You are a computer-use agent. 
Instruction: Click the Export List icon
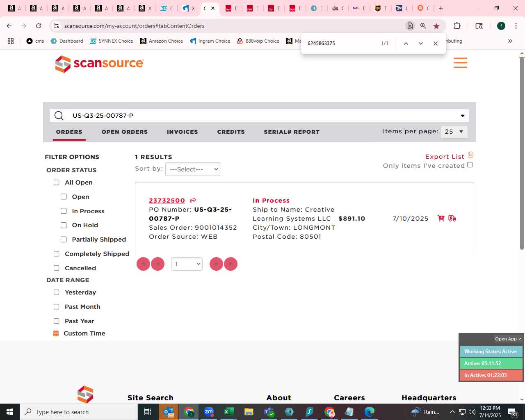470,155
